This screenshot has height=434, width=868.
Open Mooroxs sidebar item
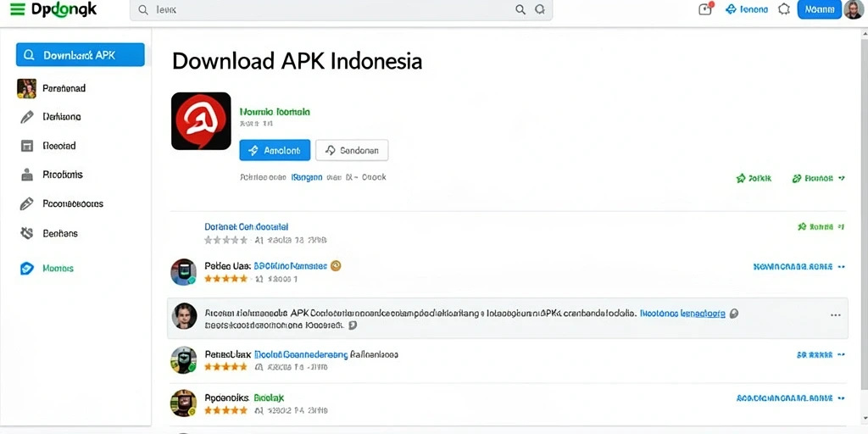point(58,269)
